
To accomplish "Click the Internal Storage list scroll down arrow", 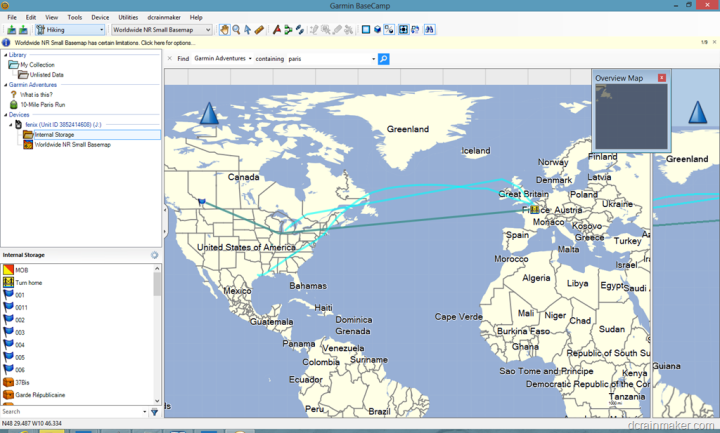I will tap(157, 401).
